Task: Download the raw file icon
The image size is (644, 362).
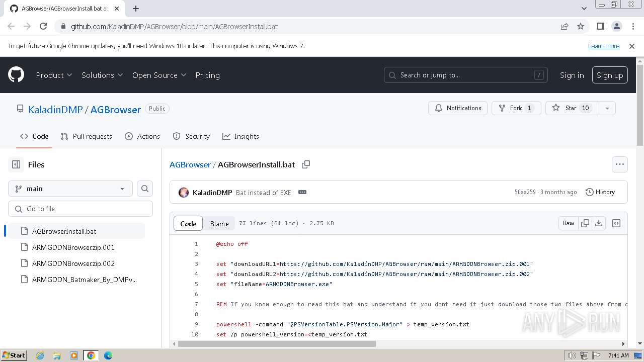Action: coord(599,223)
